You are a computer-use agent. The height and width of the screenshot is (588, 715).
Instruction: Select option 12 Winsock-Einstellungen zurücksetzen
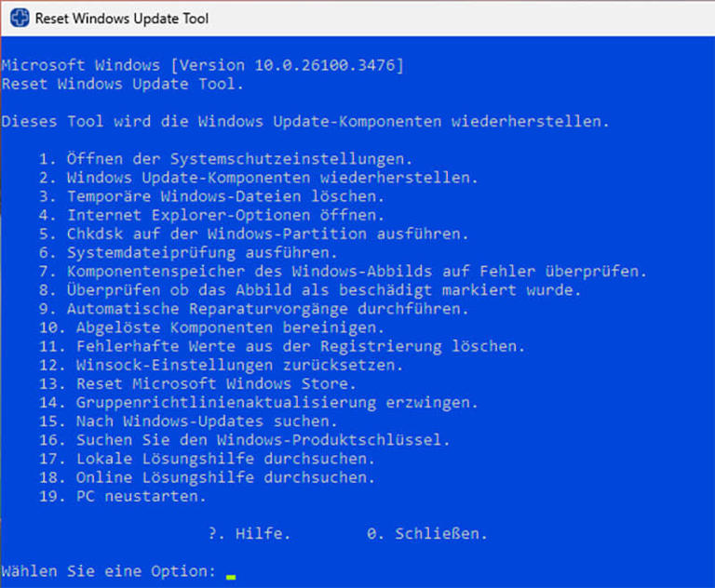222,365
